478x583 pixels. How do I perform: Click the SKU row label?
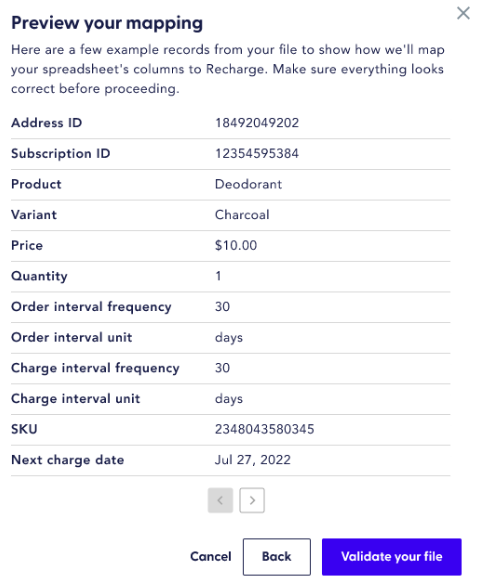(24, 429)
